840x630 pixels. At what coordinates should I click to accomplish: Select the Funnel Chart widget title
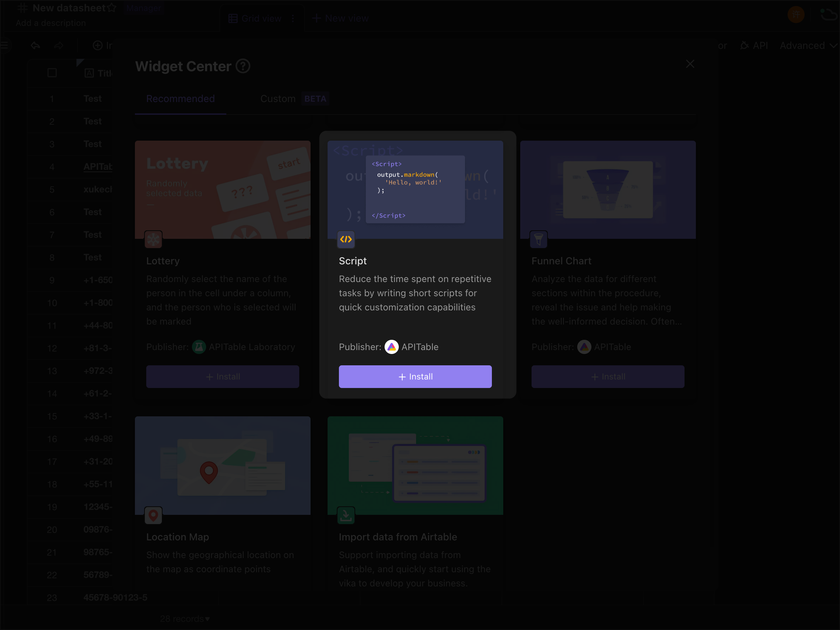561,261
